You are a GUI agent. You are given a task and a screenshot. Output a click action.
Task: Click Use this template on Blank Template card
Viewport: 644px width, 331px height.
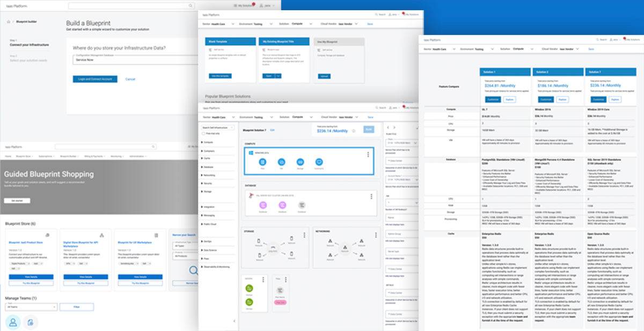[x=220, y=76]
